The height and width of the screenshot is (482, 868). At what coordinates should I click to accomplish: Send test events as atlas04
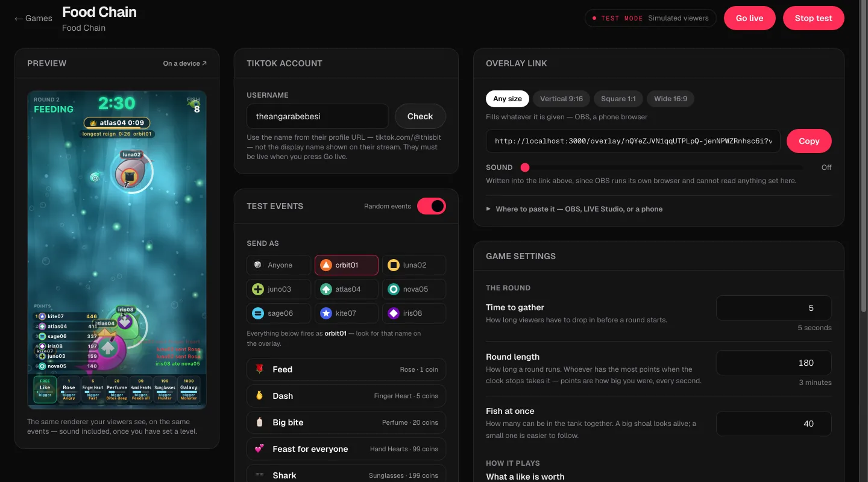[x=347, y=289]
